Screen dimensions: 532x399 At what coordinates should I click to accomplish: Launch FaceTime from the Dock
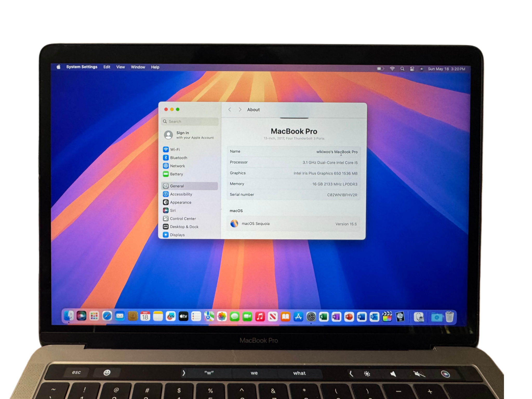tap(247, 316)
